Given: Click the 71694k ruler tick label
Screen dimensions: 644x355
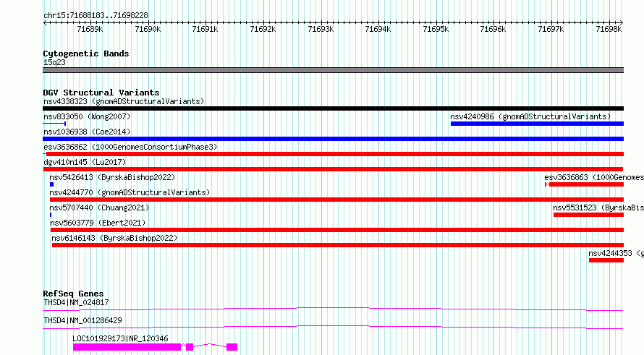Looking at the screenshot, I should click(x=378, y=29).
